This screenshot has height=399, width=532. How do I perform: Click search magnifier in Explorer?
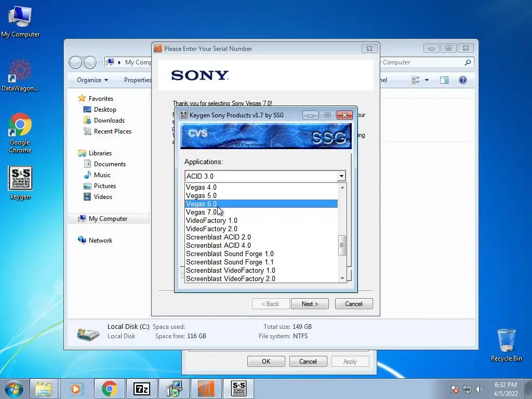(x=468, y=62)
